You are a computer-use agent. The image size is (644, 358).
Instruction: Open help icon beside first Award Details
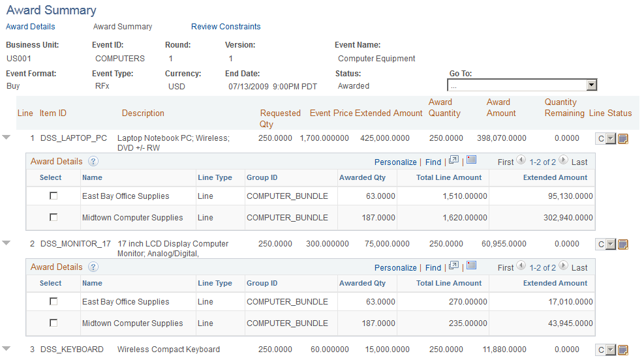click(93, 161)
